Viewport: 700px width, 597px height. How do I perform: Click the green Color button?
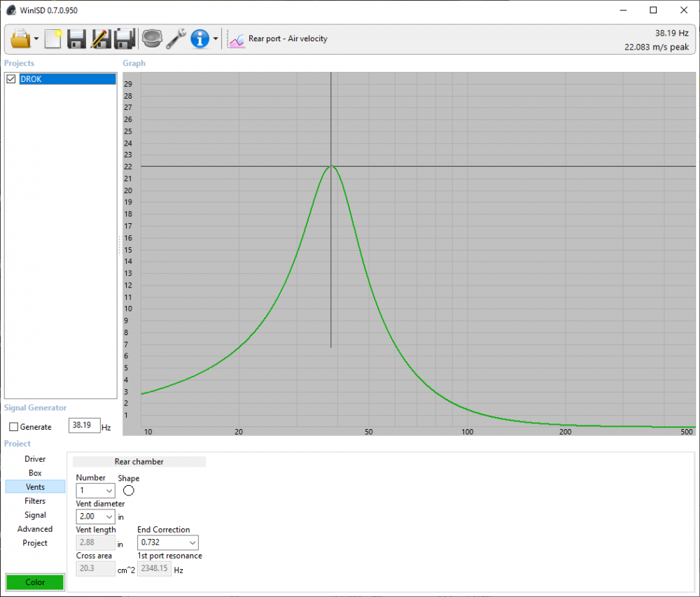tap(35, 582)
